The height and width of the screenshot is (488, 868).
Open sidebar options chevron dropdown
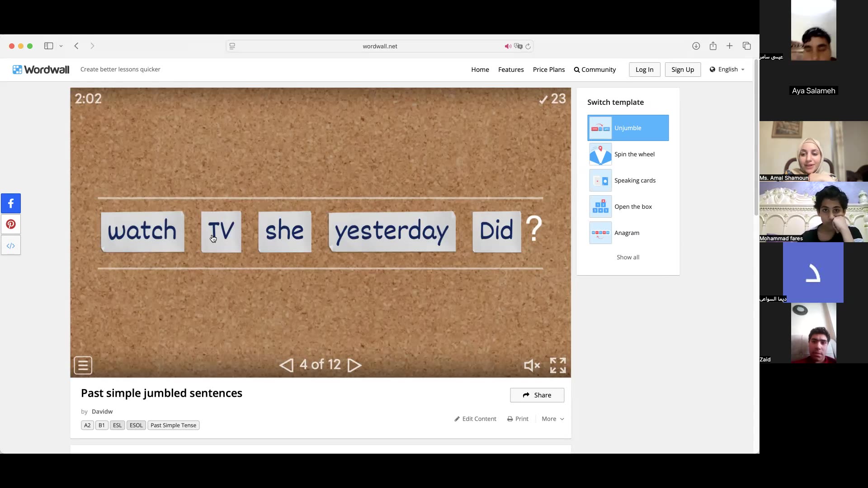point(61,46)
